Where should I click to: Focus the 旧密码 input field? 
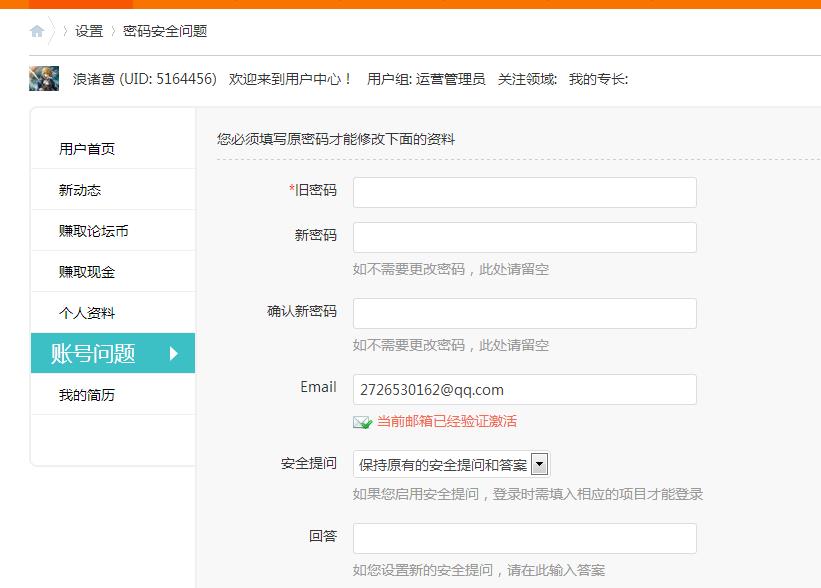524,192
